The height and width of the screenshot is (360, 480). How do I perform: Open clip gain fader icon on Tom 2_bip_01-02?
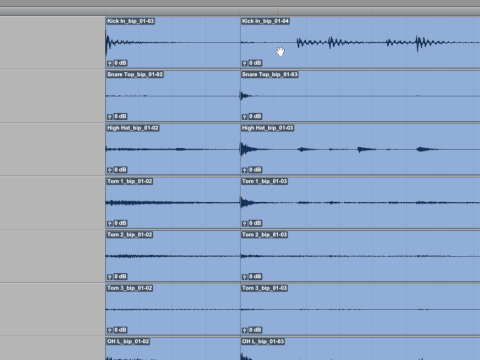click(110, 277)
